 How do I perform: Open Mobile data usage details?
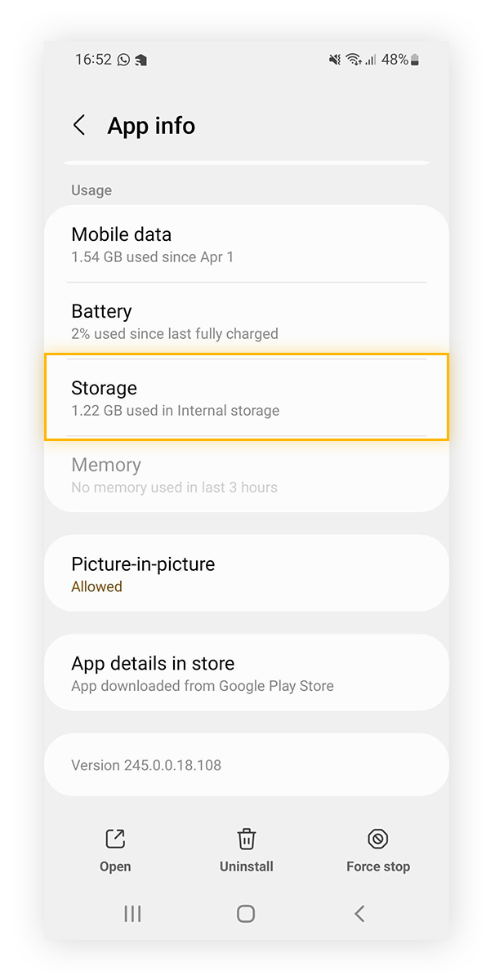(x=246, y=244)
